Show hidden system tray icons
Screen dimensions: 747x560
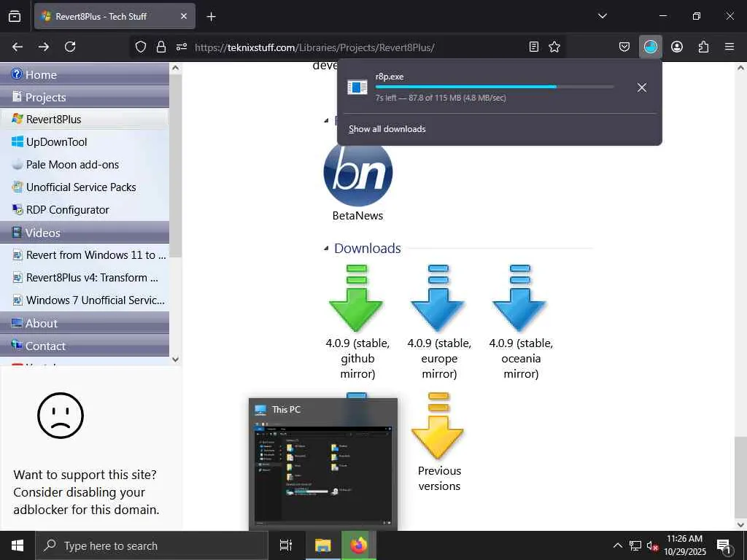617,545
